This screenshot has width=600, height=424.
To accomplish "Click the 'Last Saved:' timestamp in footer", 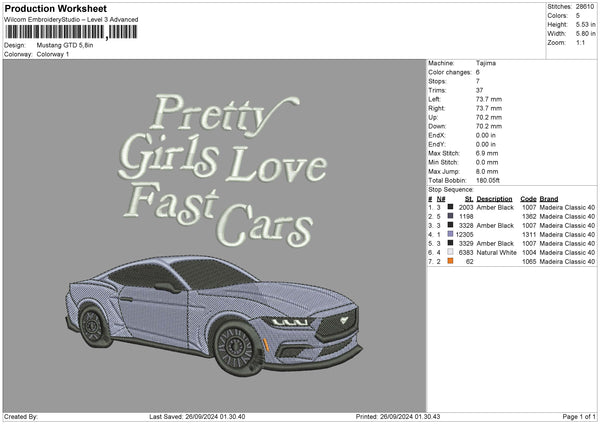I will pyautogui.click(x=197, y=417).
